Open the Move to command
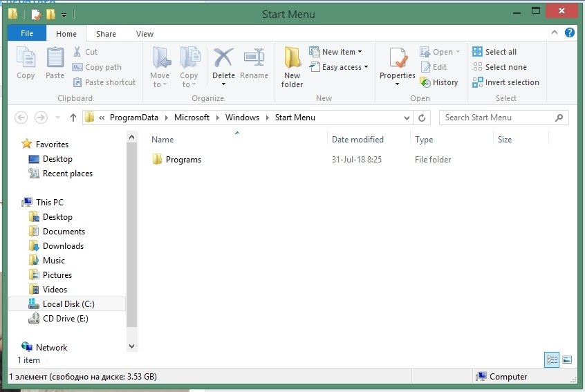The width and height of the screenshot is (585, 392). (160, 67)
